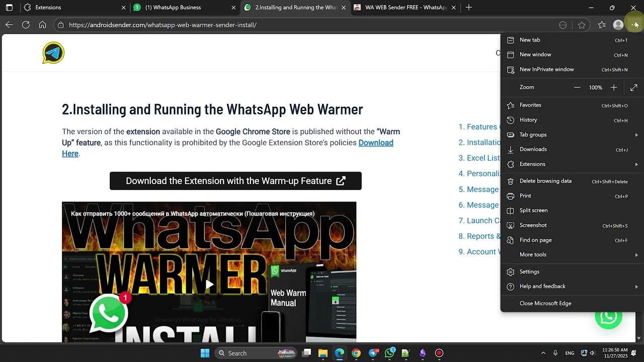Play the WhatsApp Warmer video
The image size is (644, 362).
coord(209,285)
